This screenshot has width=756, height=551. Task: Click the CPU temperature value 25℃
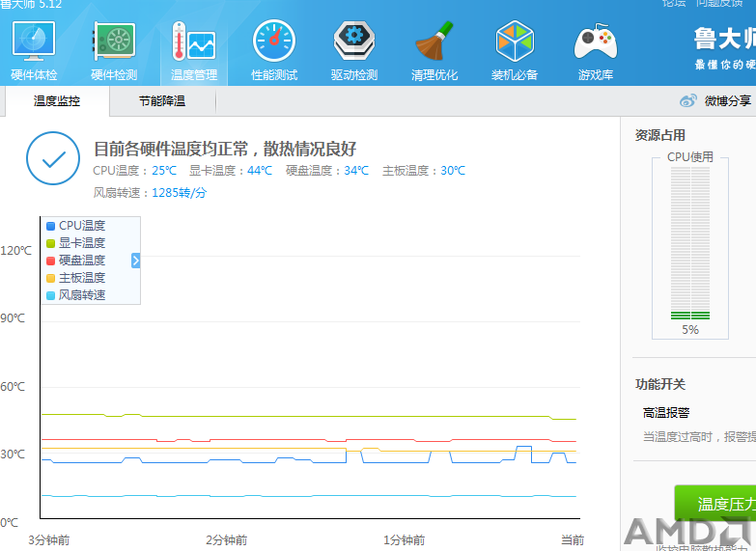pos(164,171)
